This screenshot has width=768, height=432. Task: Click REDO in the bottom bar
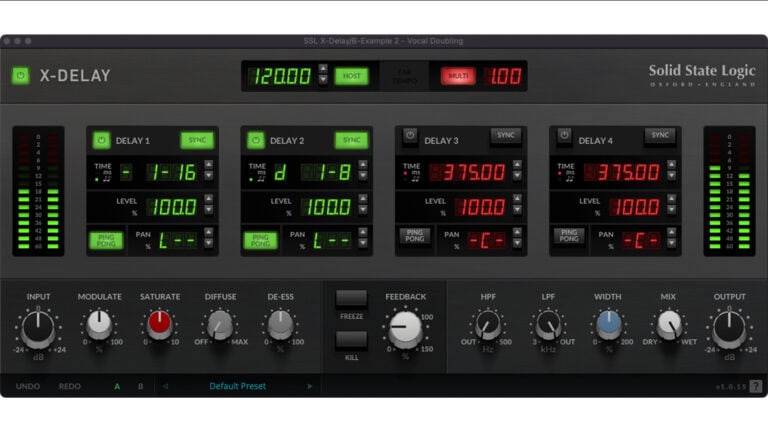(70, 386)
